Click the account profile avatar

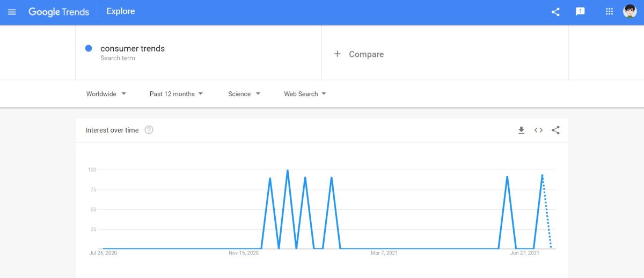coord(630,11)
